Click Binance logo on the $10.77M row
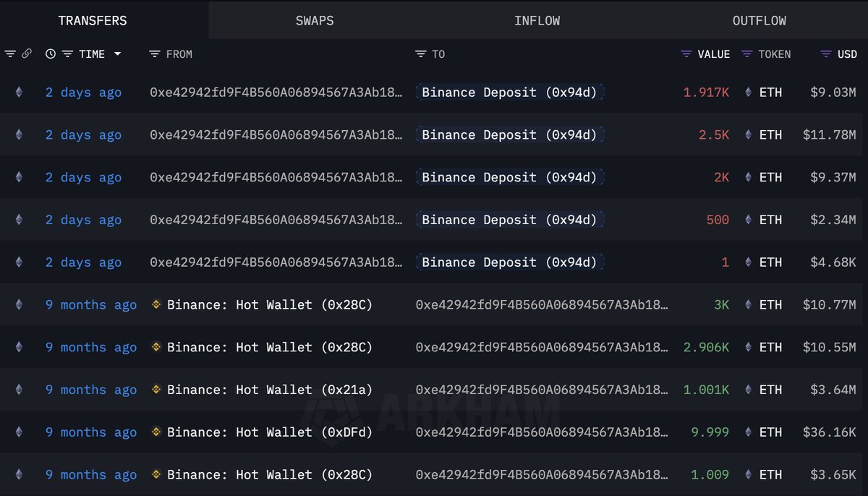 [156, 304]
